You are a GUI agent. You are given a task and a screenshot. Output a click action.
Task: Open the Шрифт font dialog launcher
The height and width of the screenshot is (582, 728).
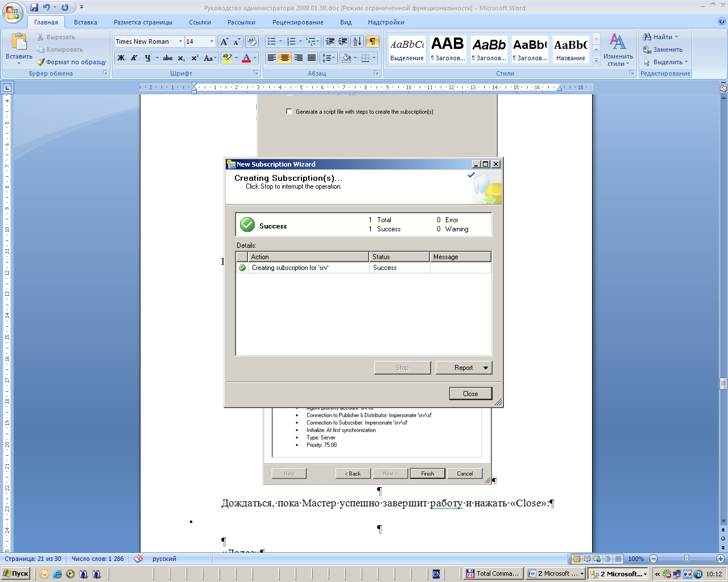tap(256, 73)
